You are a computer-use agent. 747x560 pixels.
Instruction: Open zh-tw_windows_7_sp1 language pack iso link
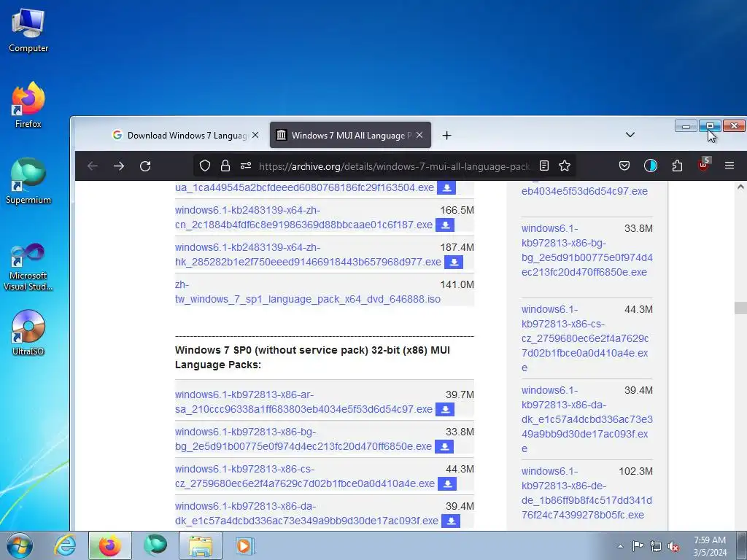(308, 292)
